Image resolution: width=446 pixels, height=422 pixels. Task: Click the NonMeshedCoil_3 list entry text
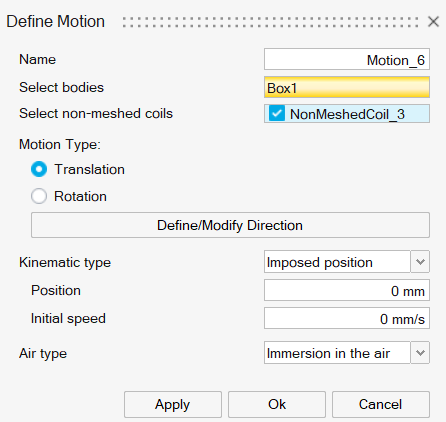point(347,114)
